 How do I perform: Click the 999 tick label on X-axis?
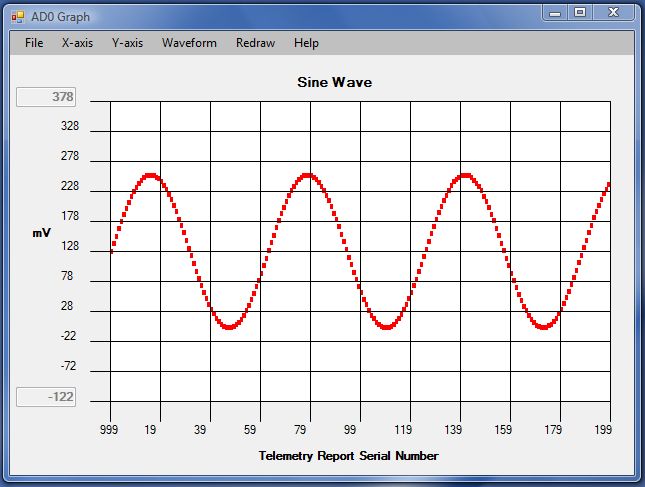(110, 429)
